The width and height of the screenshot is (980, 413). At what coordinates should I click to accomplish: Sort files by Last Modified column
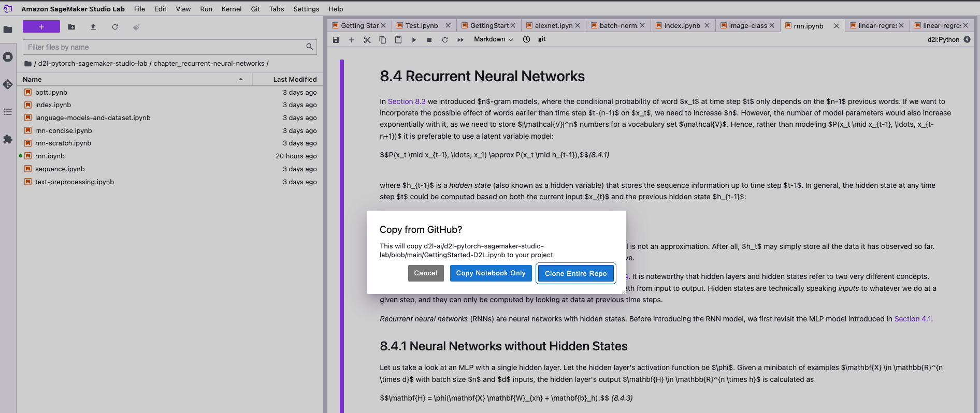(294, 79)
